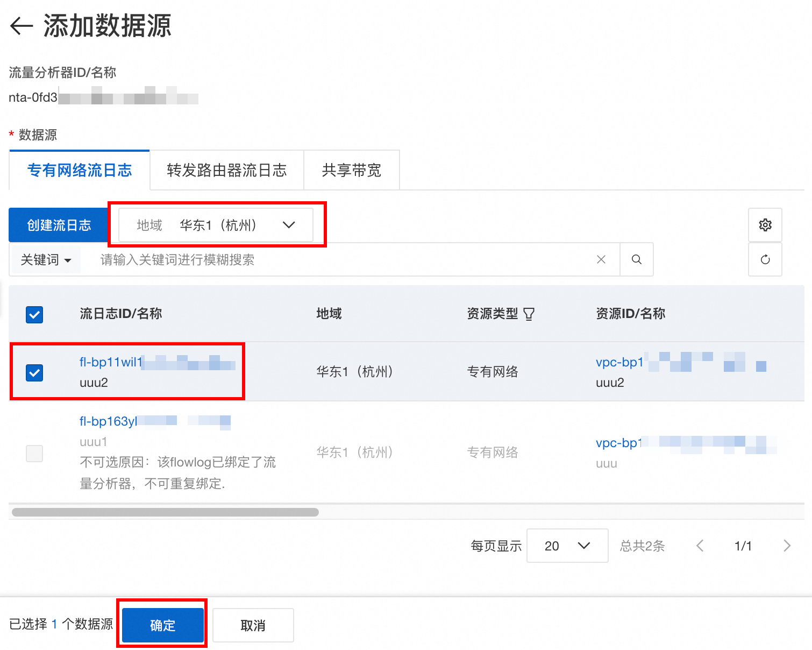Clear the keyword search field
This screenshot has width=812, height=650.
[x=601, y=259]
